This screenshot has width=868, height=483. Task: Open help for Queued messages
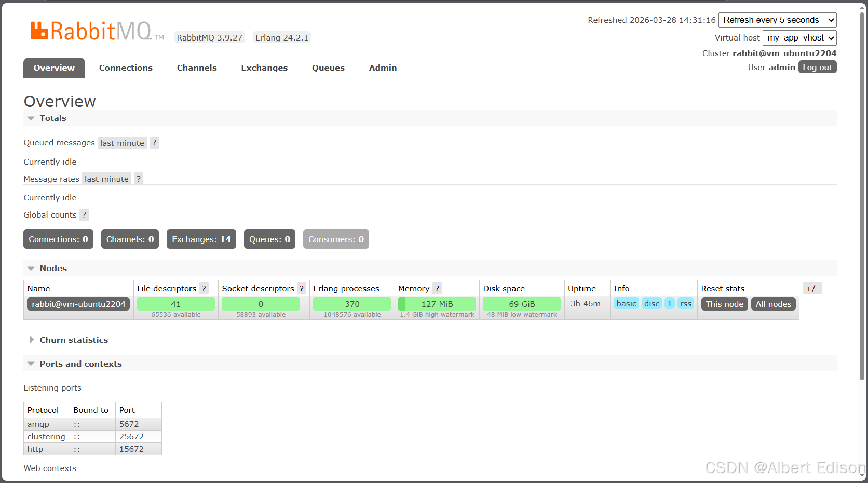(x=154, y=143)
